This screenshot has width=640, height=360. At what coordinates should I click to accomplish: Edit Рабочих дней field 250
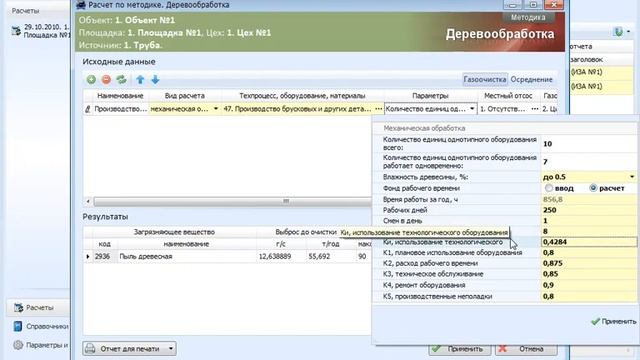589,210
